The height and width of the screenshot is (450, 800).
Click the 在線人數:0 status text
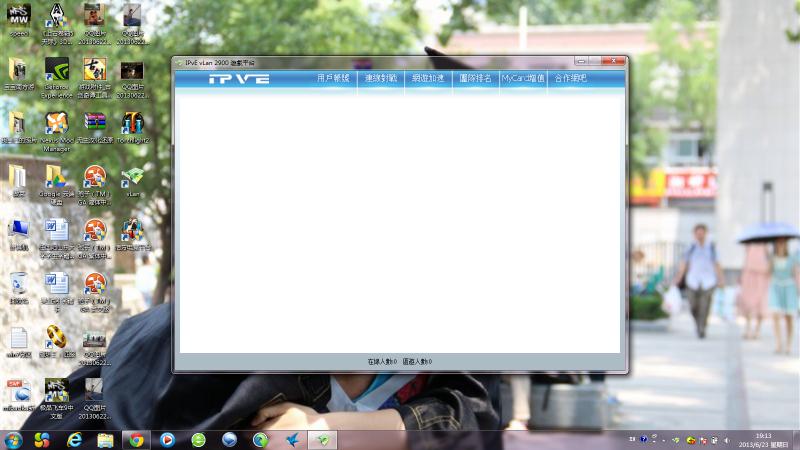point(382,361)
